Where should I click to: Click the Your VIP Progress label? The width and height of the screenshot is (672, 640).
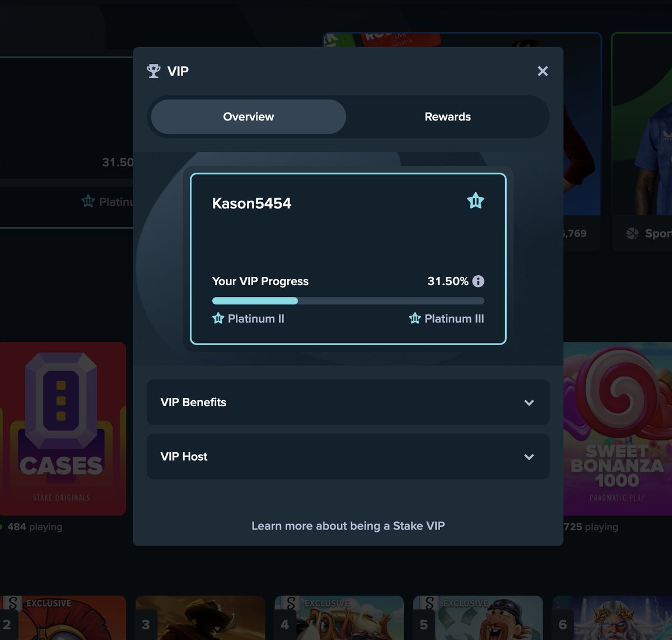tap(260, 281)
